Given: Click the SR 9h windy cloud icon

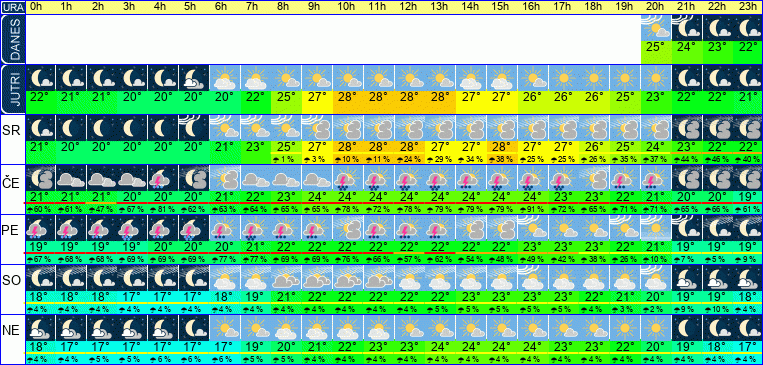Looking at the screenshot, I should pyautogui.click(x=317, y=128).
